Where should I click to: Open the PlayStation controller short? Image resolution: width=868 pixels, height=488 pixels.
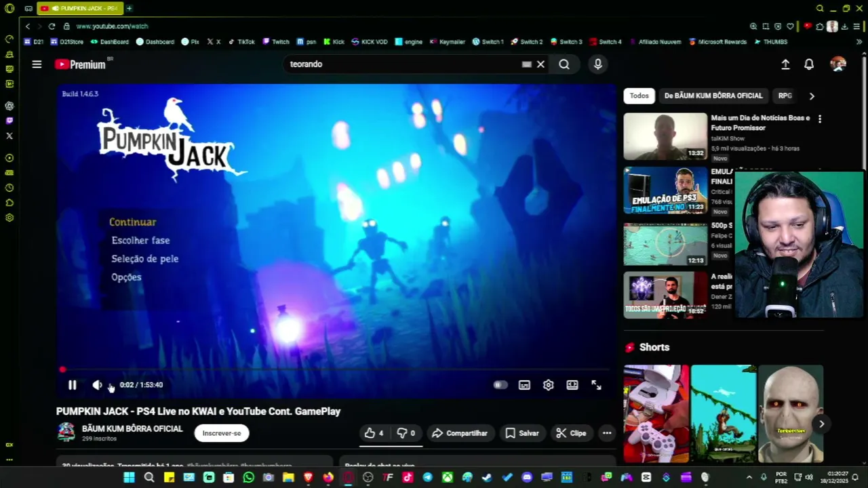pyautogui.click(x=656, y=413)
